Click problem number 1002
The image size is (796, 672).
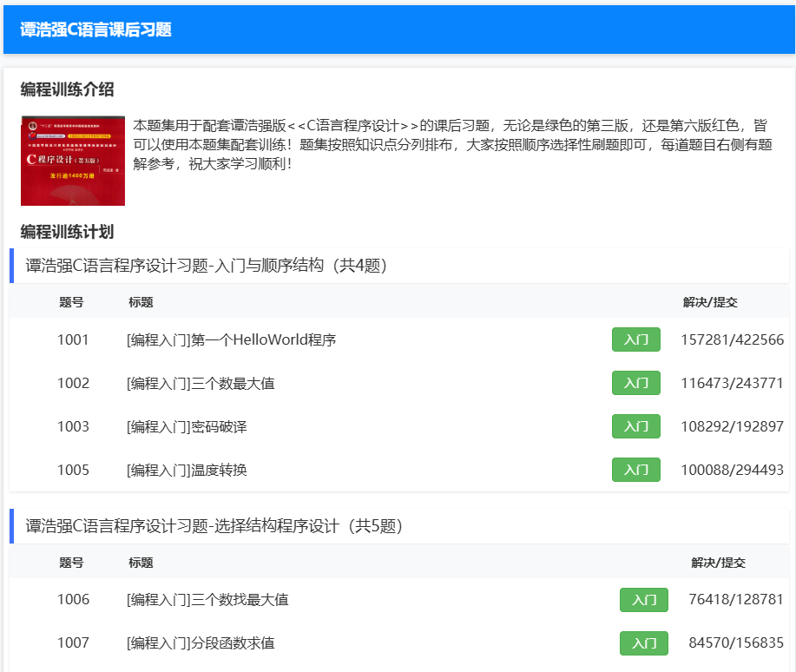coord(73,383)
